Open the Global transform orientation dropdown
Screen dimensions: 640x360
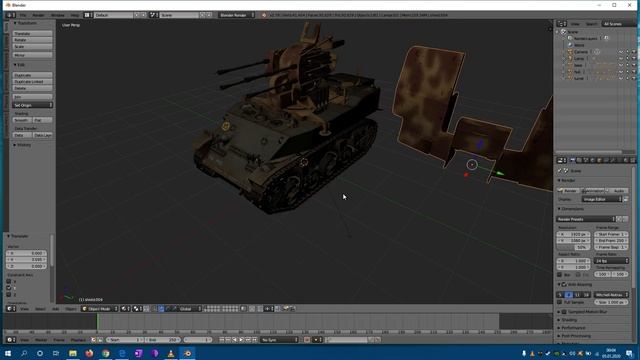coord(189,309)
